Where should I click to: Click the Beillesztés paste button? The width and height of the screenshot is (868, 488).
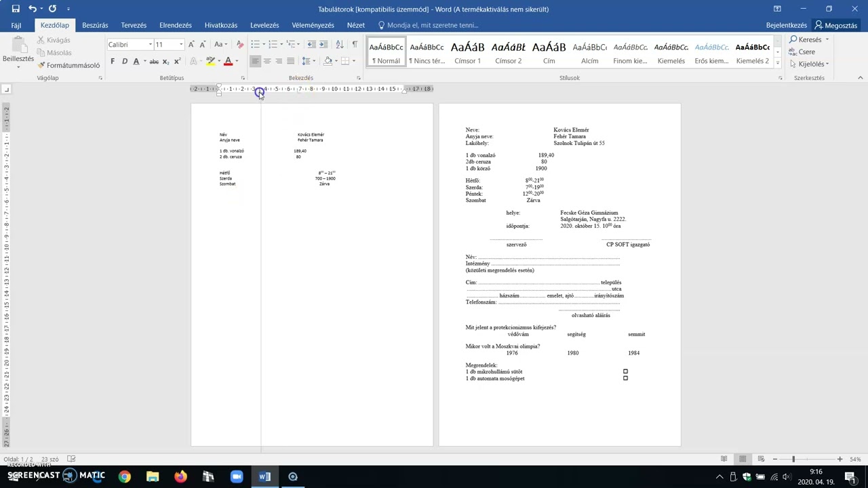click(18, 52)
